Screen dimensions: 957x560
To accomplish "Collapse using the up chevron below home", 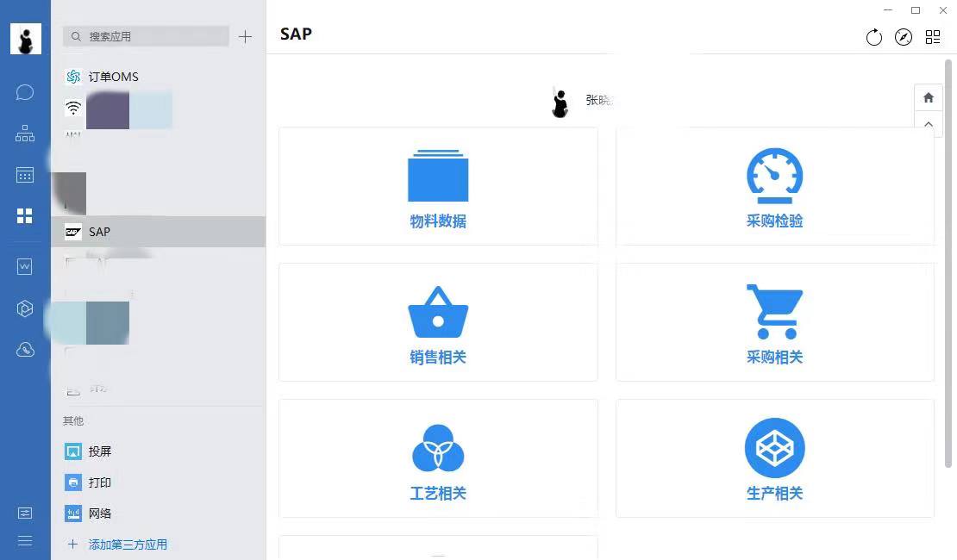I will coord(928,125).
